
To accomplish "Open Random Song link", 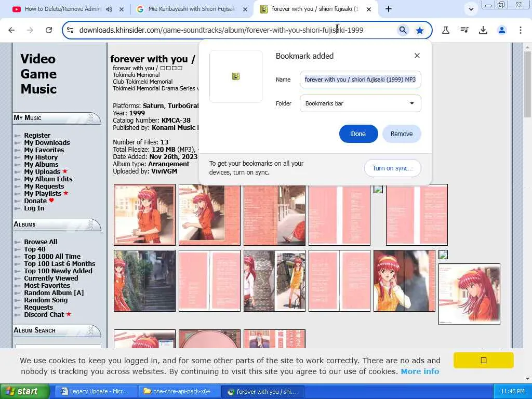I will [x=46, y=300].
